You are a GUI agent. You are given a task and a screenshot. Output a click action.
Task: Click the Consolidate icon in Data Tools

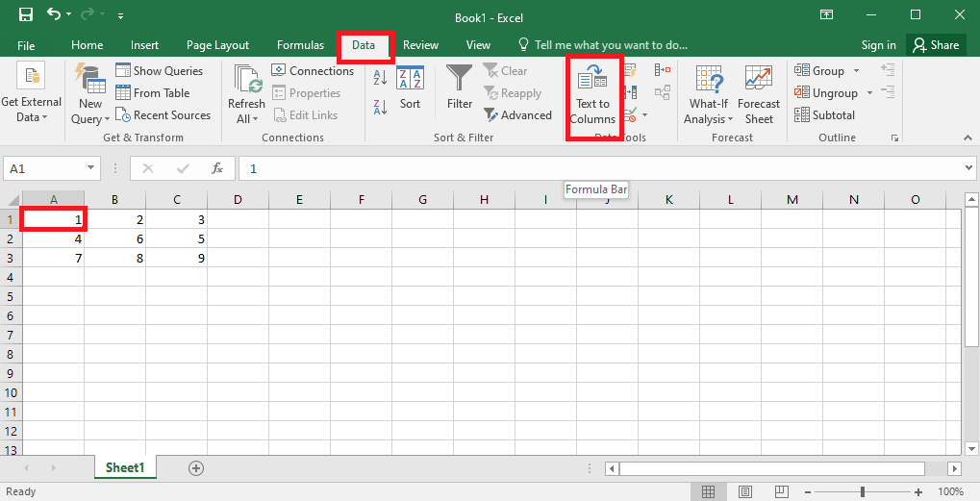pyautogui.click(x=663, y=70)
